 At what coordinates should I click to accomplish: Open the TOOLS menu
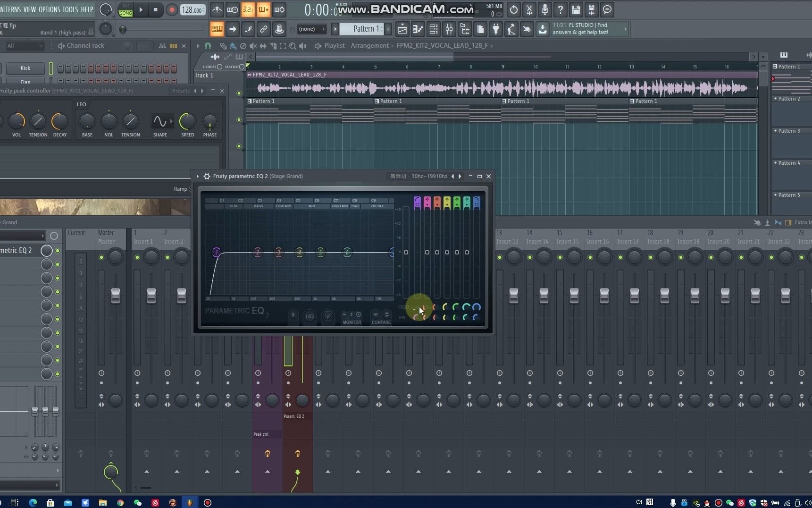[70, 9]
